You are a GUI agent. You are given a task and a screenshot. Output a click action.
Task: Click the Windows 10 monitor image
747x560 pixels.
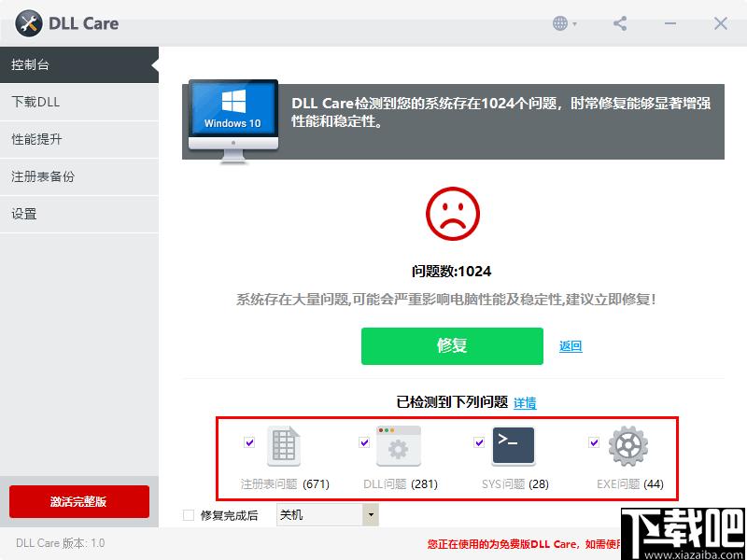tap(233, 121)
